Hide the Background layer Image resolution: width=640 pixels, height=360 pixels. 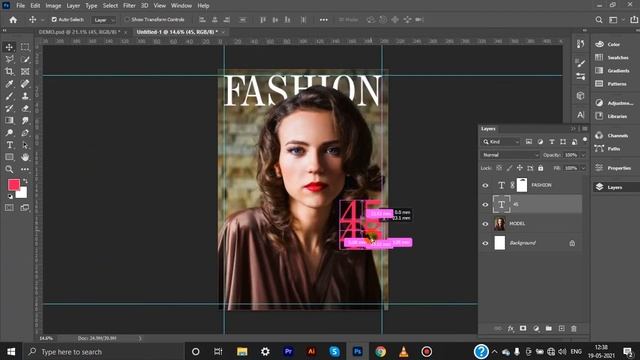pyautogui.click(x=485, y=243)
